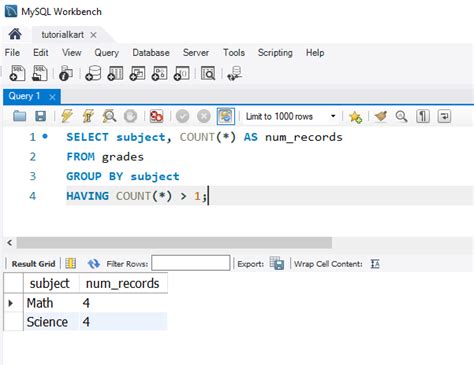This screenshot has width=474, height=365.
Task: Create new schema icon
Action: click(93, 73)
